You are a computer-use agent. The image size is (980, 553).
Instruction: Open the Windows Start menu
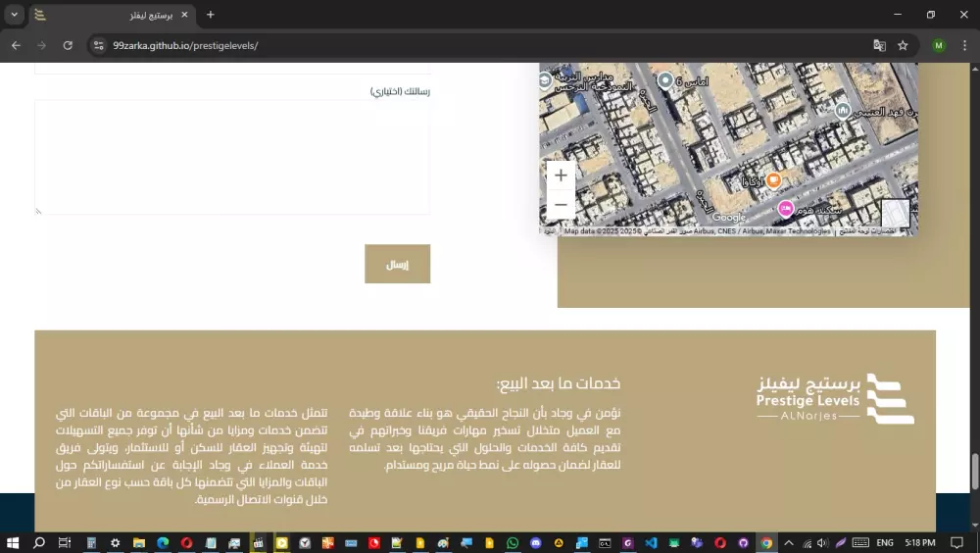(x=13, y=543)
